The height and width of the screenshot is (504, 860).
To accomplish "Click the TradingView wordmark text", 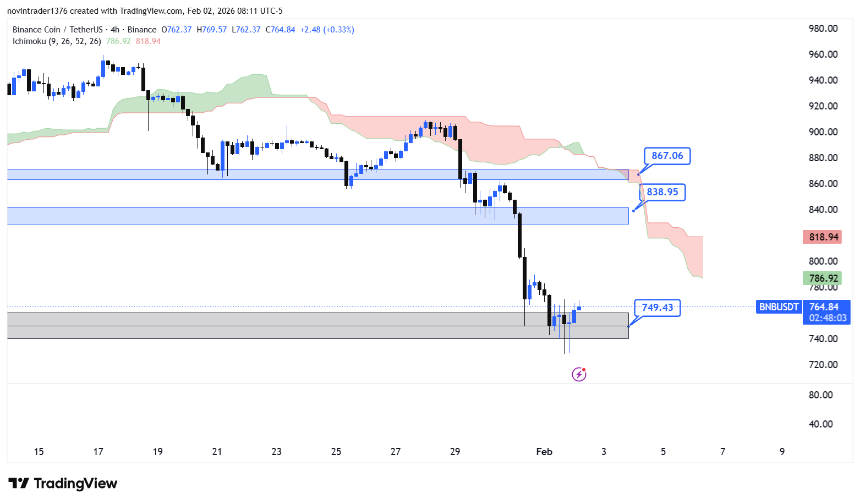I will 75,484.
